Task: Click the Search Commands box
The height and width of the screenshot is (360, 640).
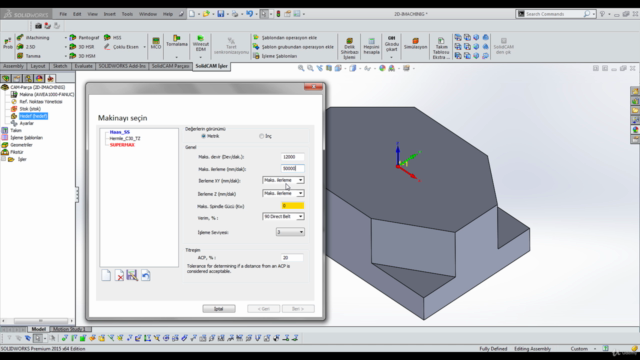Action: (x=555, y=14)
